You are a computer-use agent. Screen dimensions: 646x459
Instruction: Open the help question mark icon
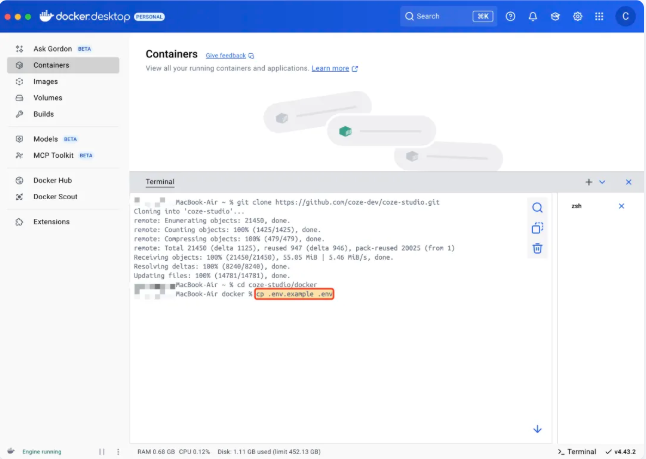pyautogui.click(x=511, y=16)
